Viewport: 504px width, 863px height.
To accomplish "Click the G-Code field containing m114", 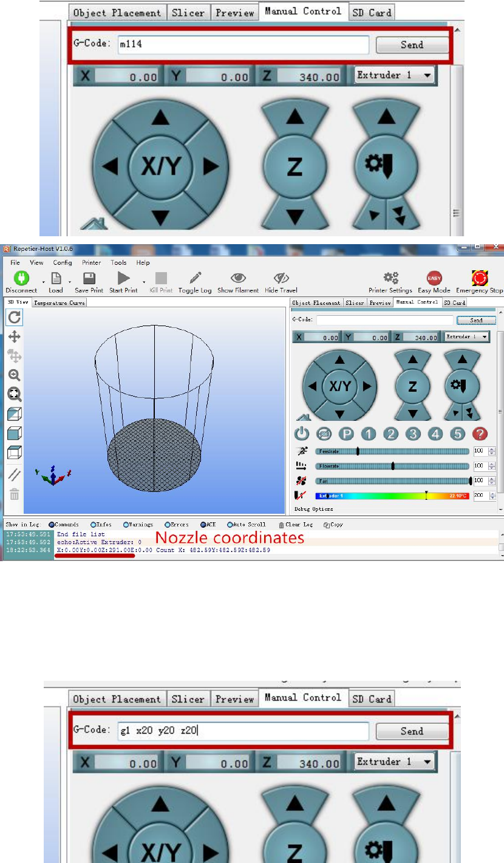I will coord(243,45).
